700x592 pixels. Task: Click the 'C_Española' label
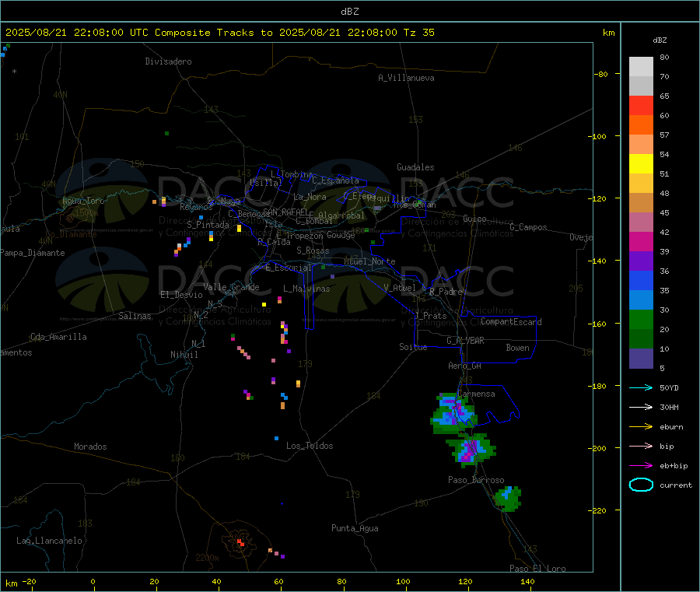(336, 180)
